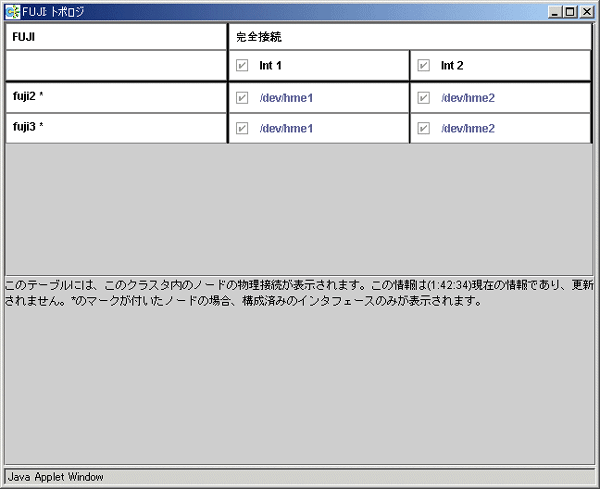Click the Int 1 column header text
This screenshot has height=489, width=600.
[x=270, y=65]
